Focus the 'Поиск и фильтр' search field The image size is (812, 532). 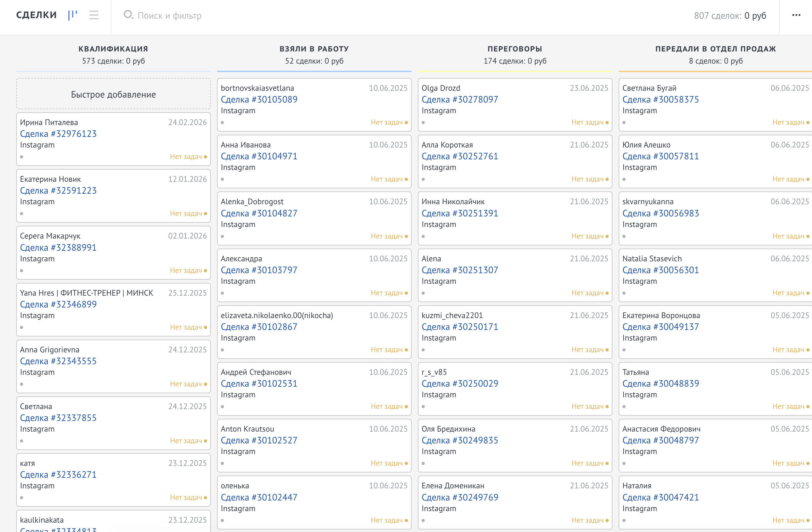point(170,16)
